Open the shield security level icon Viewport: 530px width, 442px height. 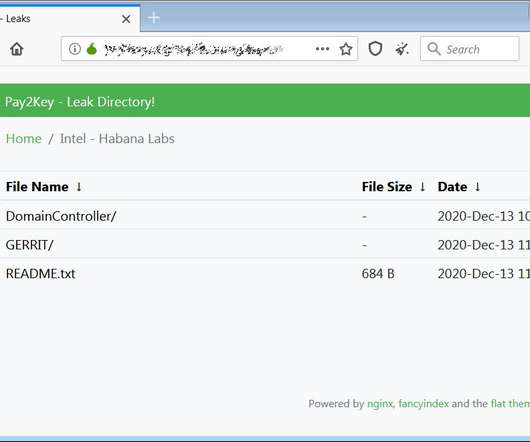[x=375, y=49]
